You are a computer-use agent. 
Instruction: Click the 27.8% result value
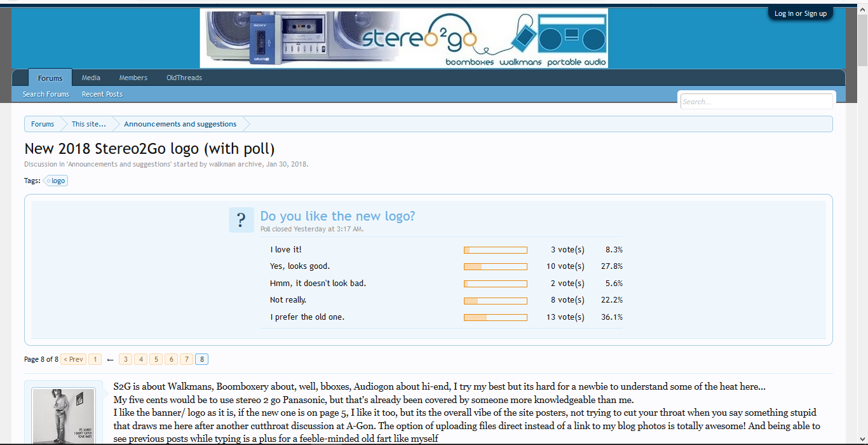click(x=612, y=266)
